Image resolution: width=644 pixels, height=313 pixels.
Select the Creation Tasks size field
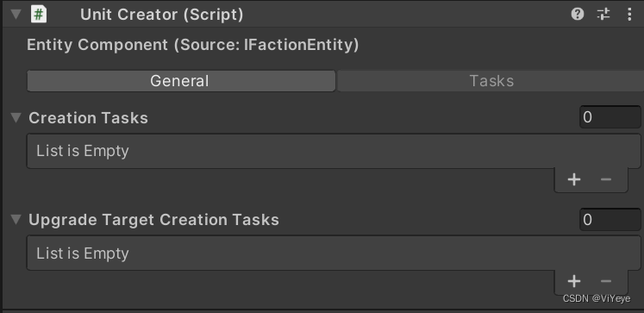(x=610, y=117)
